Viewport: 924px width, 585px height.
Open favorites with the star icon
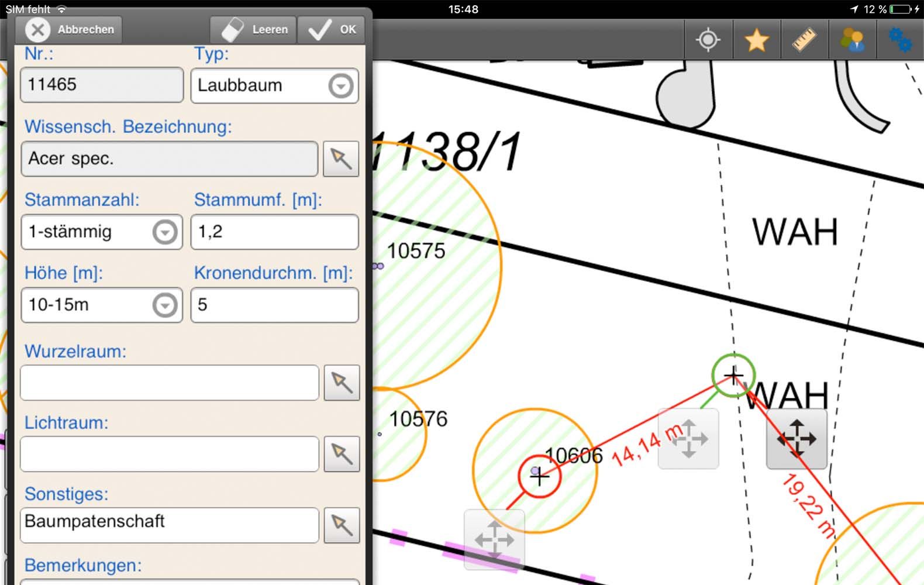pos(756,40)
